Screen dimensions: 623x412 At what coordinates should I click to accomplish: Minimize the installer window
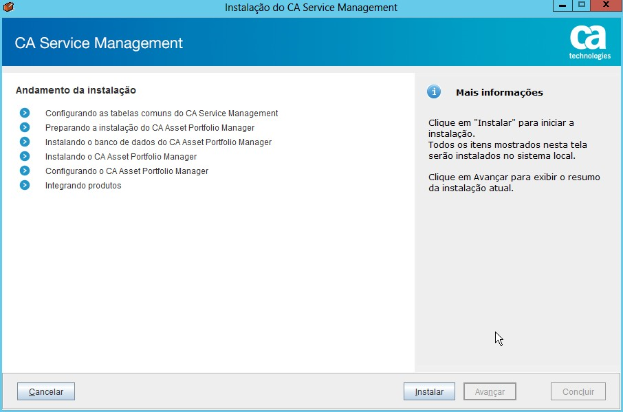click(x=562, y=6)
